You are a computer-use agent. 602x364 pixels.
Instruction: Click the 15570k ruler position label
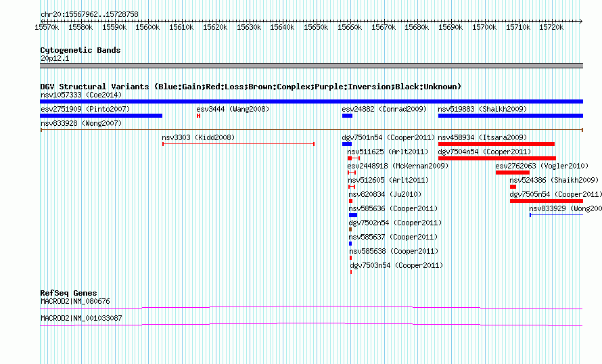tap(47, 27)
